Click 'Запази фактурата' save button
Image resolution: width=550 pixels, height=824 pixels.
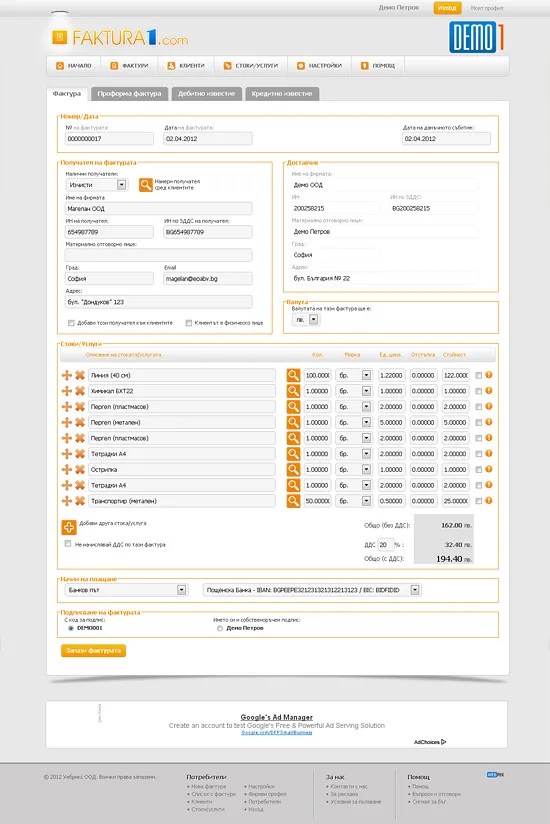pos(94,651)
